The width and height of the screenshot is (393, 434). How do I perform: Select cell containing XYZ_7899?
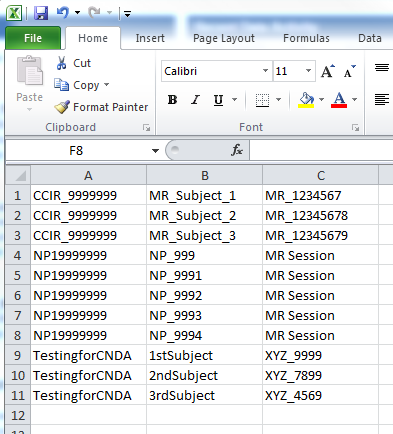pos(320,375)
